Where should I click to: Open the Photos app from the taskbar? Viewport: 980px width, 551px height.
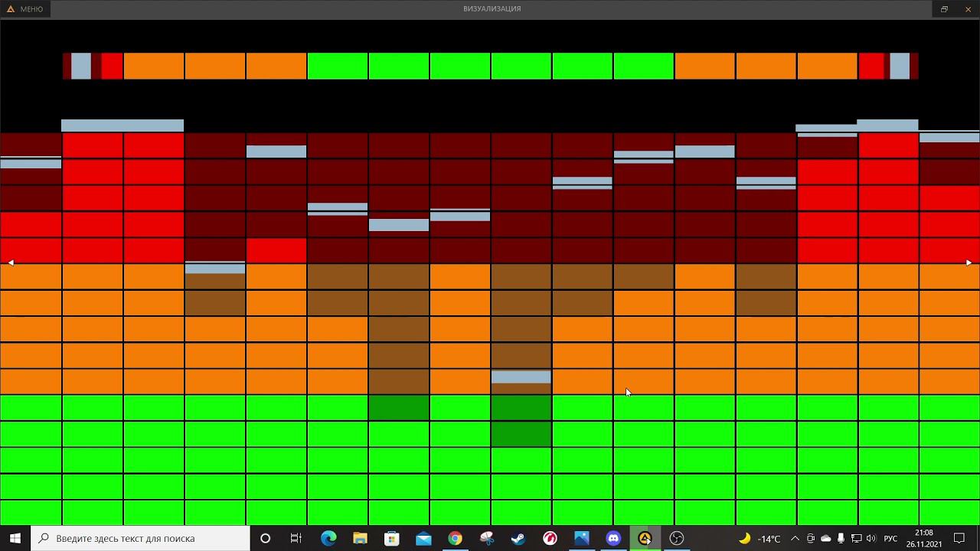click(x=582, y=538)
